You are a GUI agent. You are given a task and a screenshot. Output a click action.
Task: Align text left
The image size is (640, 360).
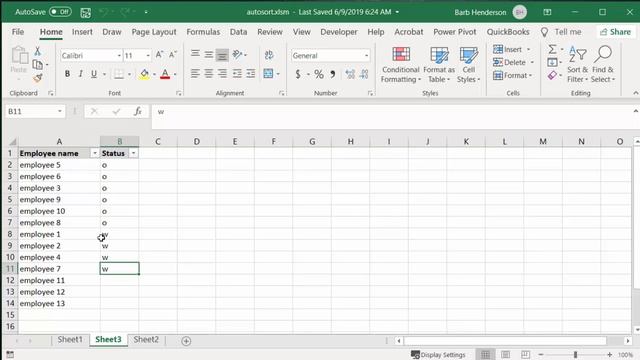[195, 73]
